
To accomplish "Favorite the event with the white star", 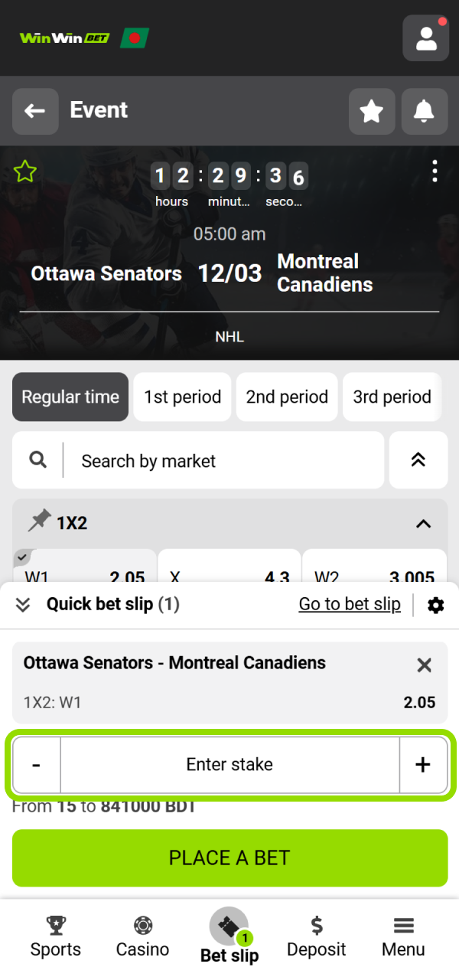I will click(372, 109).
